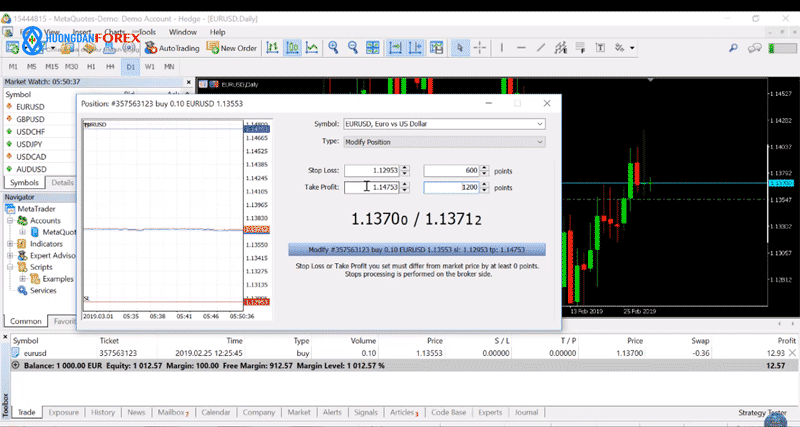
Task: Select the Fibonacci retracement tool
Action: [581, 48]
